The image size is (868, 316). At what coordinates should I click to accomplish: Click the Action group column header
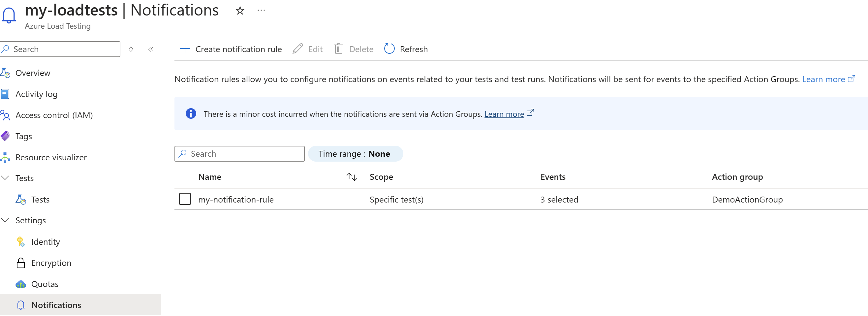point(737,177)
